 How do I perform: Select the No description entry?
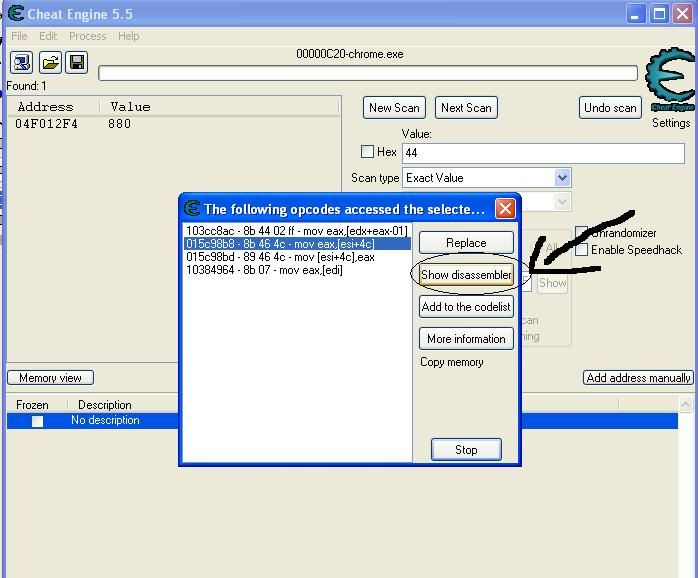click(x=105, y=420)
